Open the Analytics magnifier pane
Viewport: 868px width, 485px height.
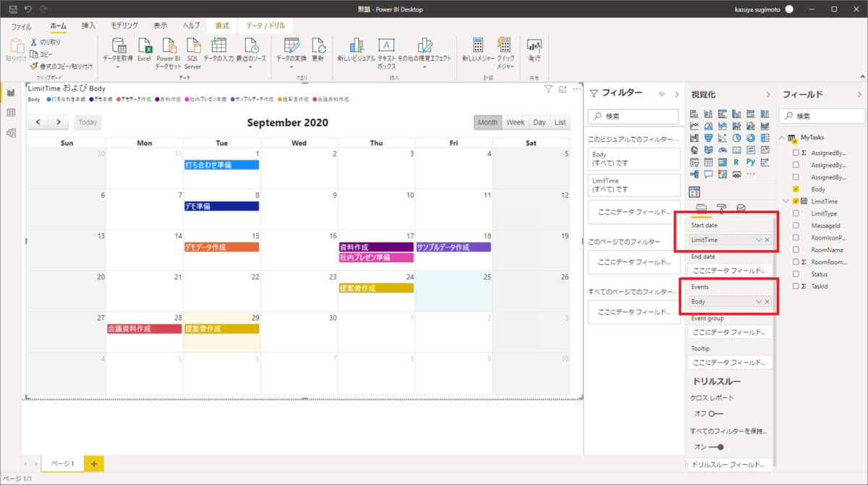click(741, 208)
